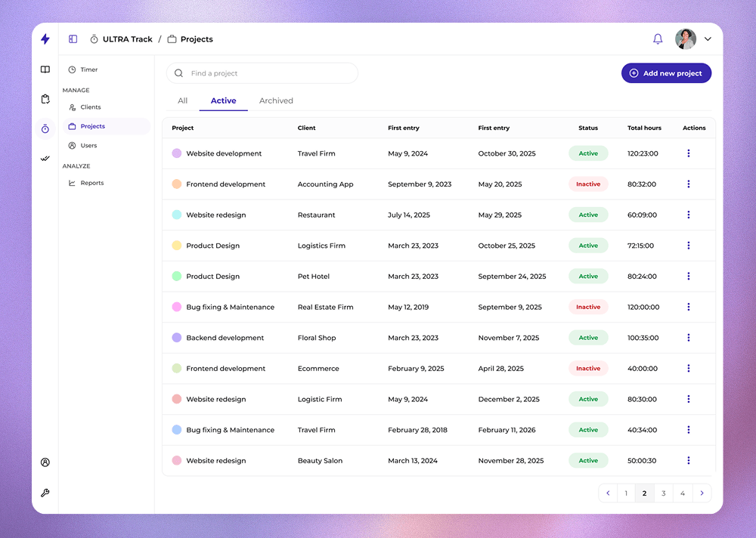
Task: Open the clipboard tasks icon in left rail
Action: pyautogui.click(x=45, y=99)
